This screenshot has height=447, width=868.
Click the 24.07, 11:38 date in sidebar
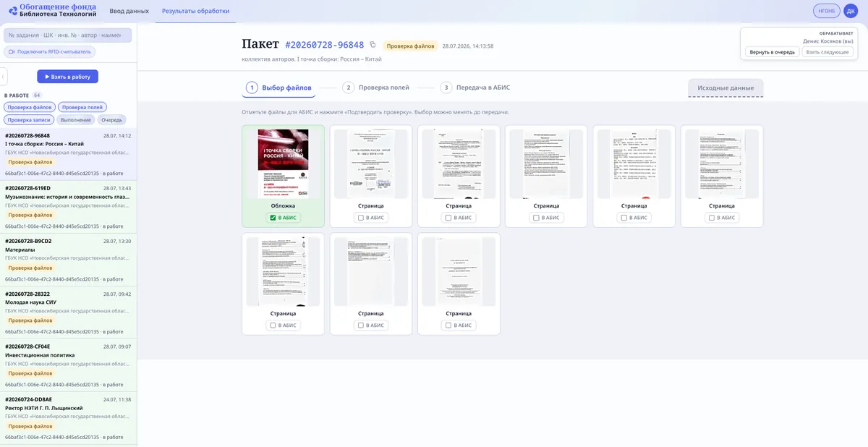click(117, 399)
